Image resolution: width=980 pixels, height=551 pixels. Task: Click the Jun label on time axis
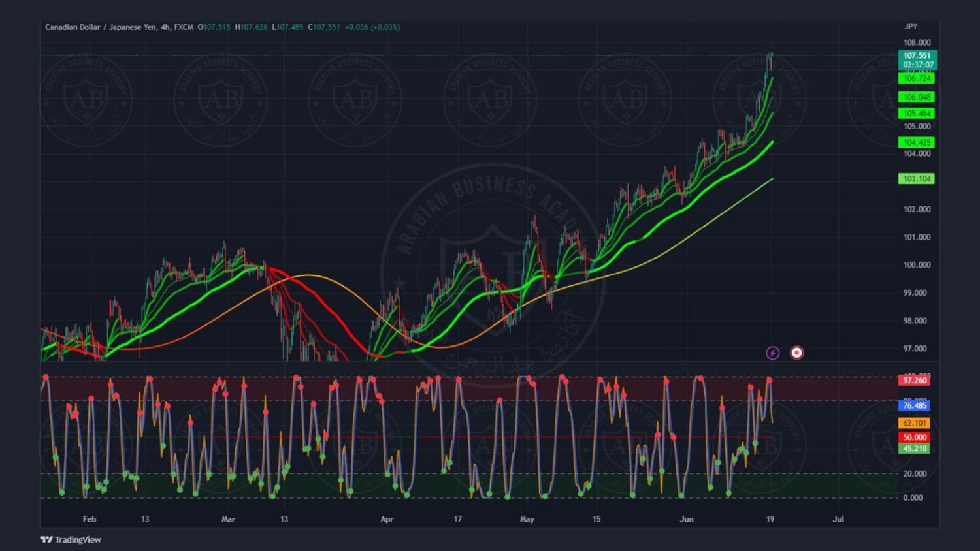click(x=687, y=519)
